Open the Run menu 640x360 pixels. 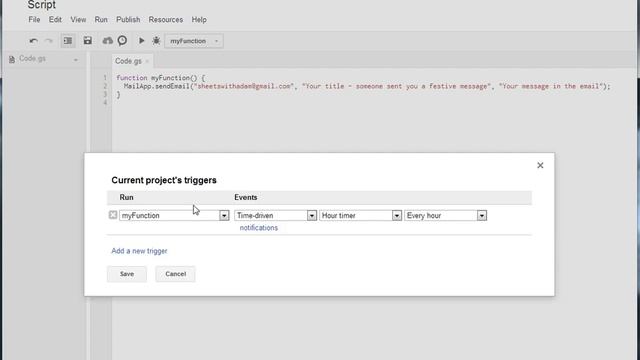tap(101, 20)
